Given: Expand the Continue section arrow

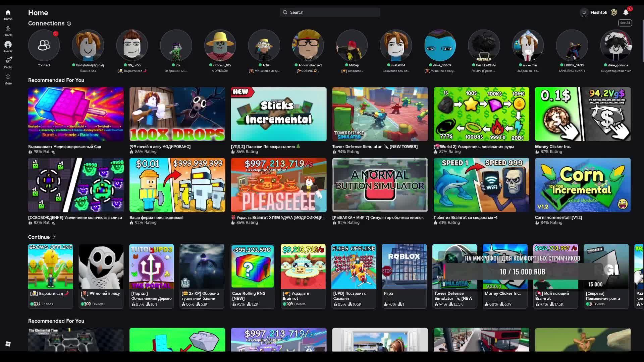Looking at the screenshot, I should (x=54, y=237).
